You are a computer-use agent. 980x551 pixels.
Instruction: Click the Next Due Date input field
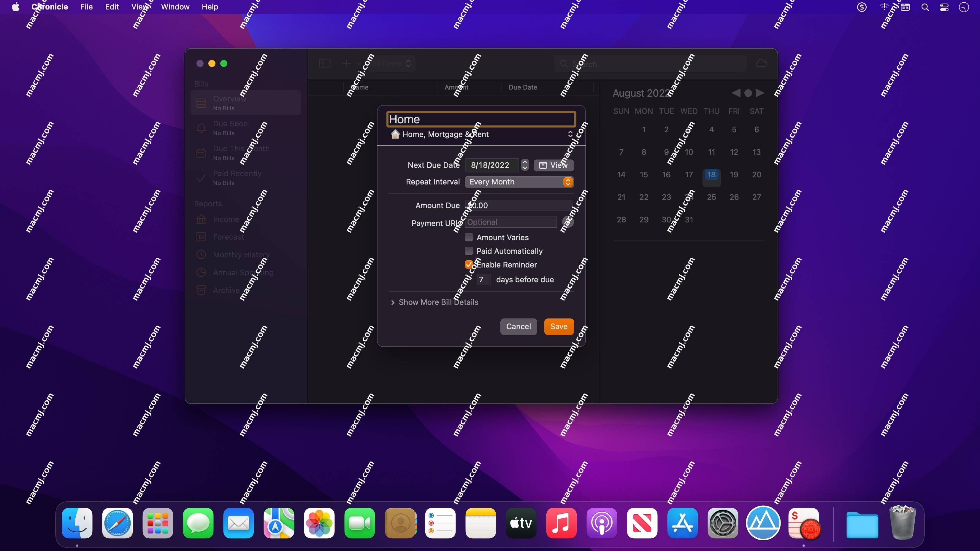click(x=493, y=165)
